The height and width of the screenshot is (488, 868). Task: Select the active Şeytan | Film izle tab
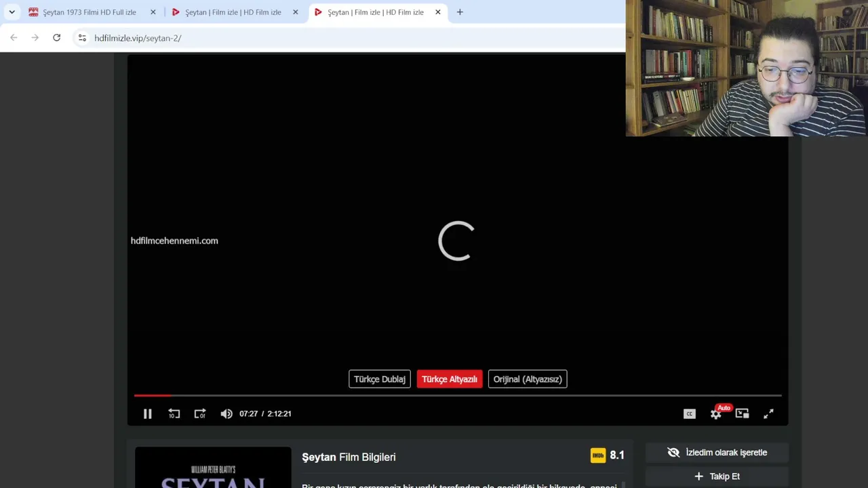pyautogui.click(x=375, y=12)
